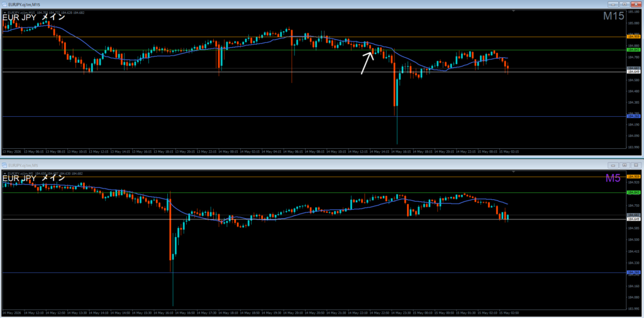Minimize the M5 chart window

coord(613,165)
